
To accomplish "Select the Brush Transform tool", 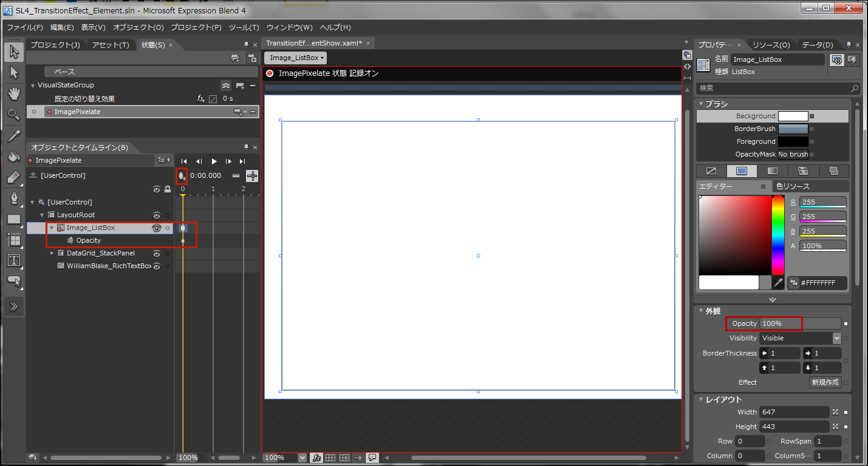I will click(14, 177).
